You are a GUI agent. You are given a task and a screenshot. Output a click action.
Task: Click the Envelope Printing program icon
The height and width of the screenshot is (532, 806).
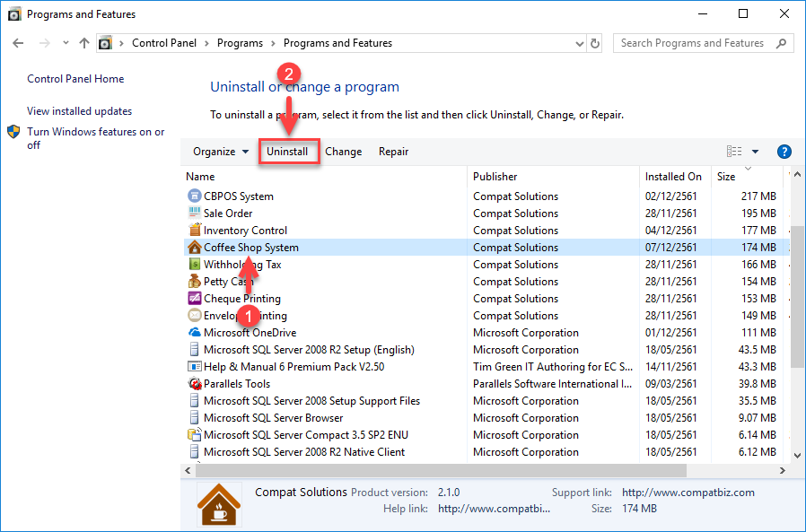[x=194, y=315]
